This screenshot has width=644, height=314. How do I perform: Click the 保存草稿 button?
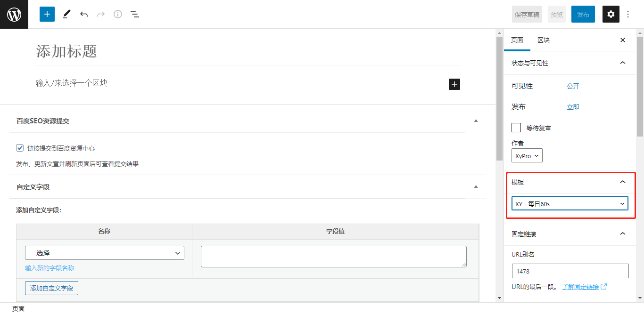click(x=527, y=15)
